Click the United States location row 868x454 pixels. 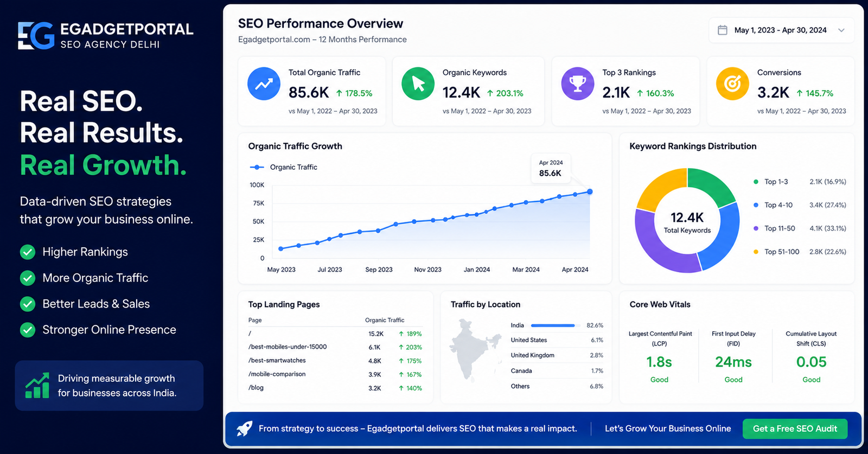[557, 340]
